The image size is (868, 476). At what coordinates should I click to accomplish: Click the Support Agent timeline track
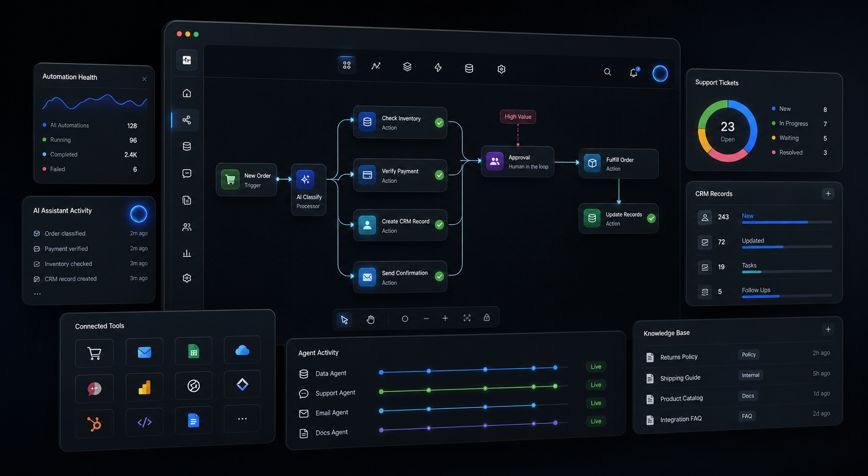474,388
